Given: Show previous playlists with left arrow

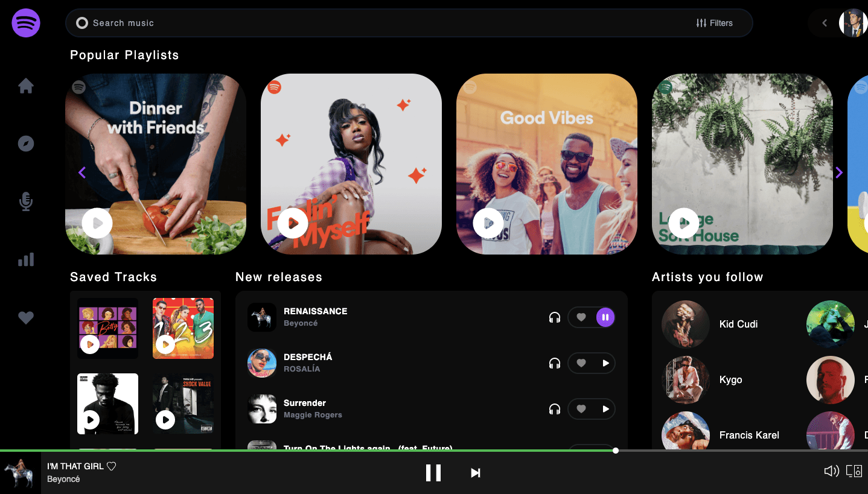Looking at the screenshot, I should [82, 173].
